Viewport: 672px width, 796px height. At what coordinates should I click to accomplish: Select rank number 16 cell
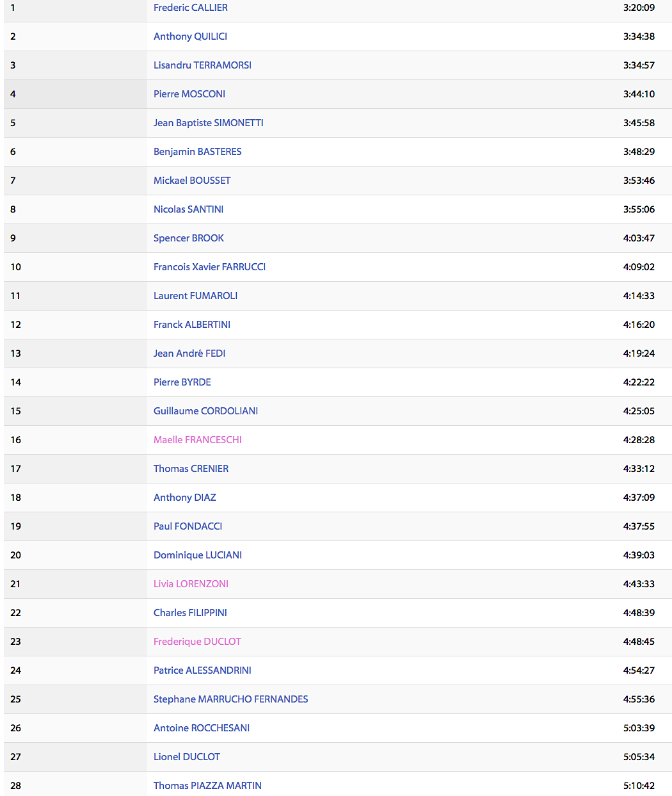pos(16,440)
